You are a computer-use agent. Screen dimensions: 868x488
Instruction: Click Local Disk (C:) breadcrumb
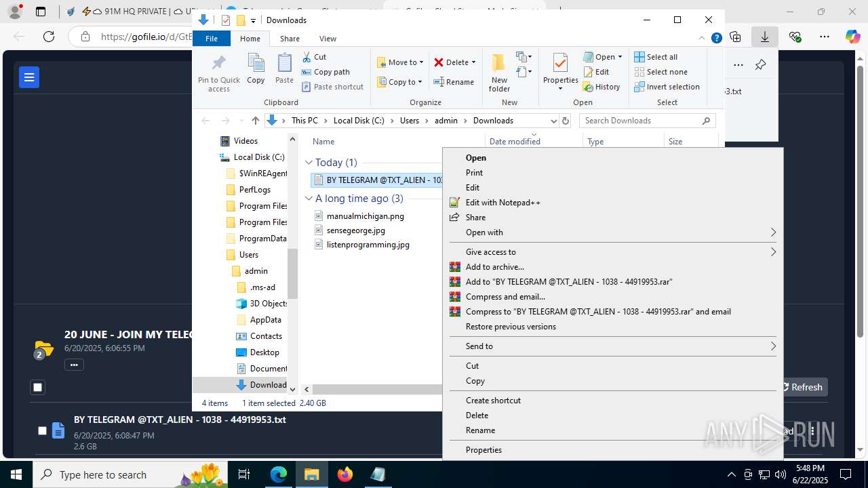359,121
